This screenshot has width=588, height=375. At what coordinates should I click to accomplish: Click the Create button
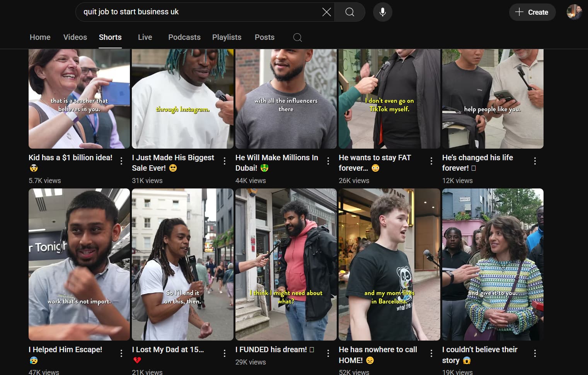click(x=532, y=12)
